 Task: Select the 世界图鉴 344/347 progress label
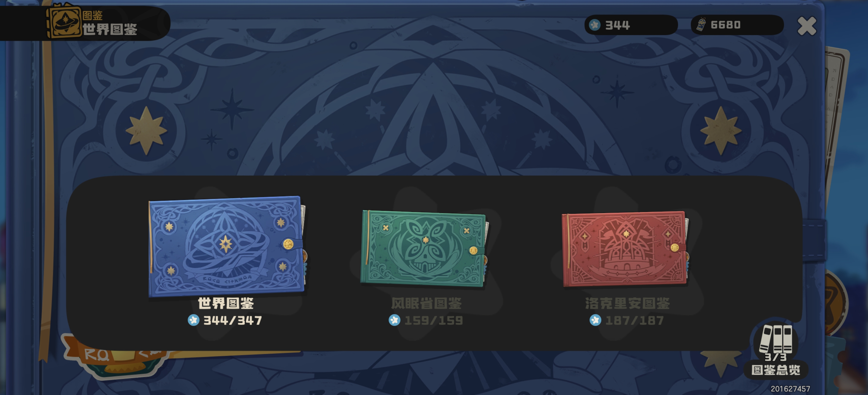tap(233, 320)
